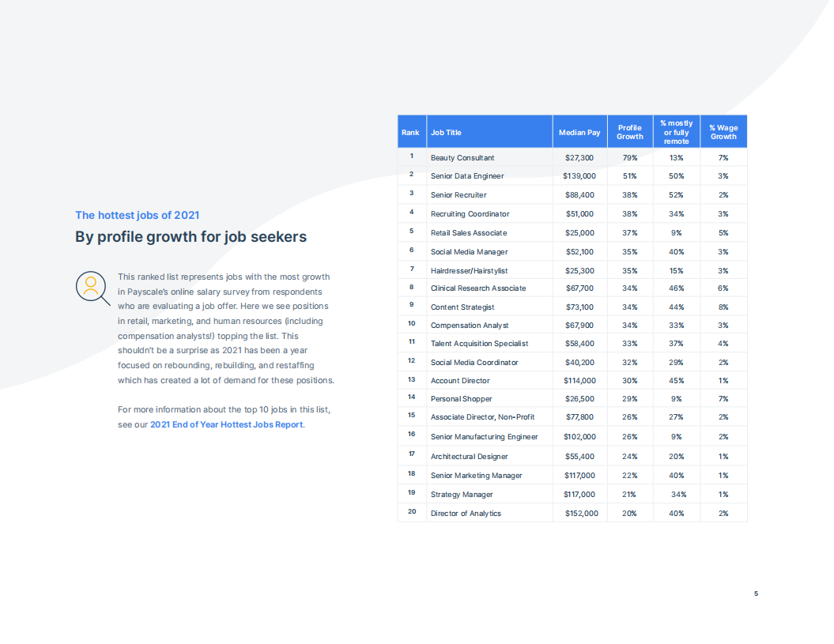Image resolution: width=834 pixels, height=644 pixels.
Task: Click the Content Strategist job title
Action: pos(462,307)
